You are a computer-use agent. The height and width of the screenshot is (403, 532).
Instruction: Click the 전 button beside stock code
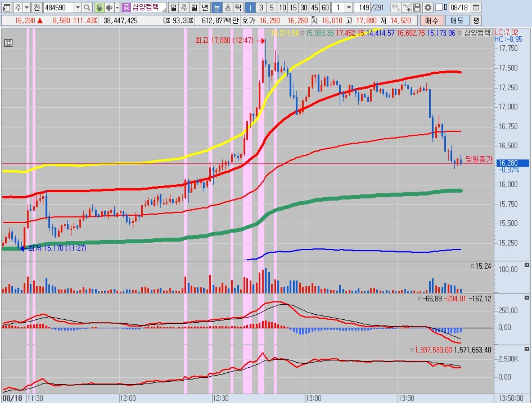click(37, 7)
